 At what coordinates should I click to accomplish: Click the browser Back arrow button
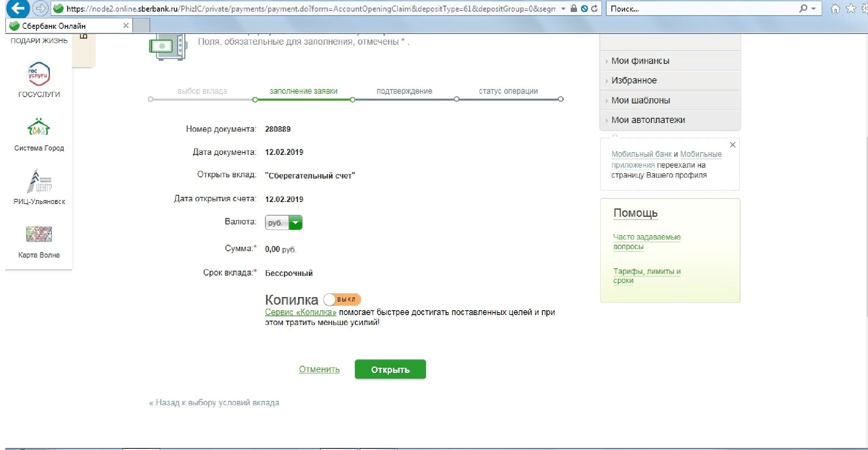coord(17,8)
